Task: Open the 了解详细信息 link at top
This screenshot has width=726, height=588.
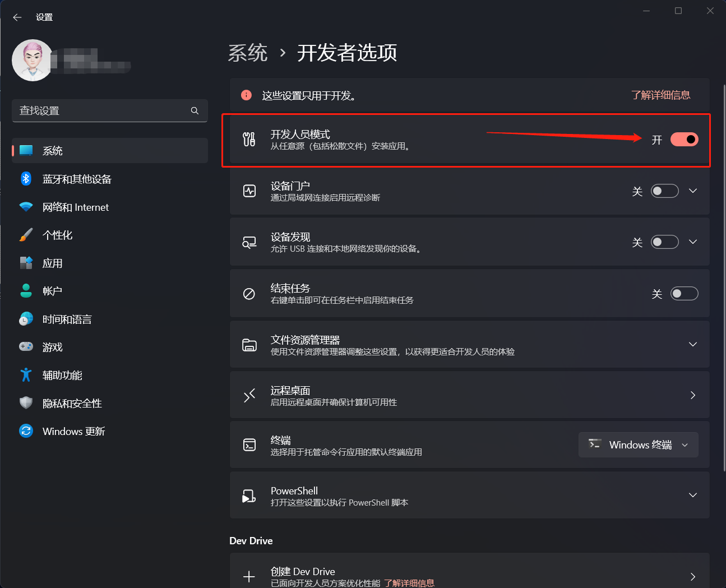Action: tap(661, 95)
